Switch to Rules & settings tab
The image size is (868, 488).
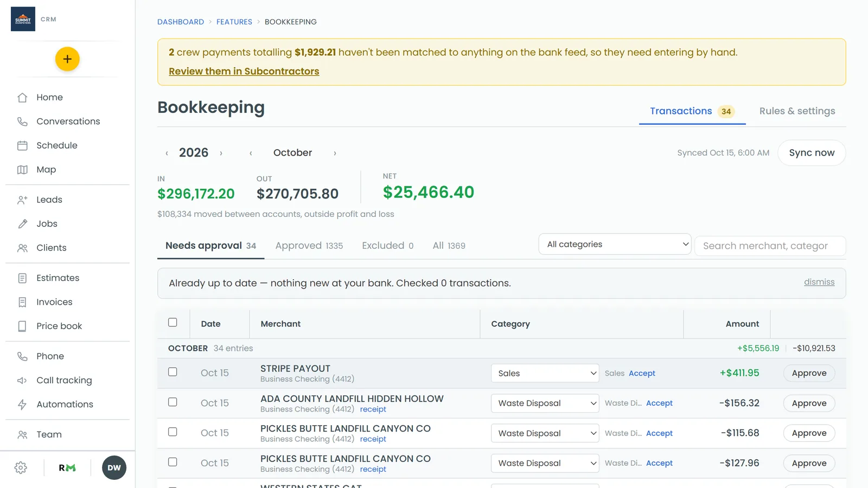coord(797,111)
